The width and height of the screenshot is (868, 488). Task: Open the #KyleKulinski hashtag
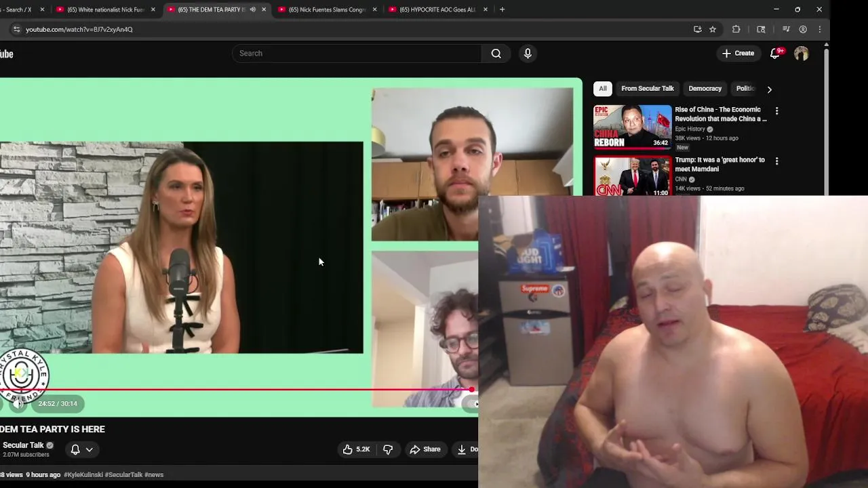pos(83,475)
